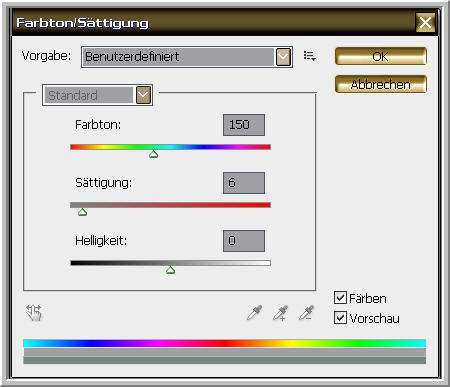
Task: Disable the Vorschau checkbox
Action: (340, 317)
